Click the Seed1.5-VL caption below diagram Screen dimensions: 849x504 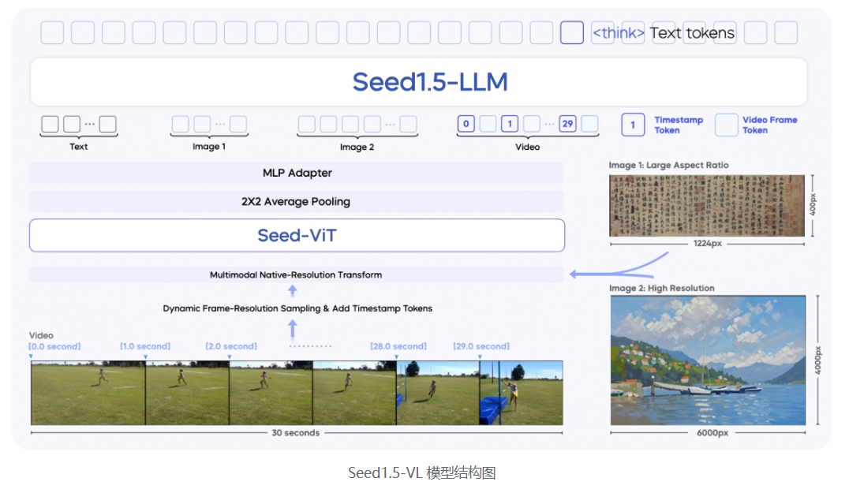(x=422, y=473)
